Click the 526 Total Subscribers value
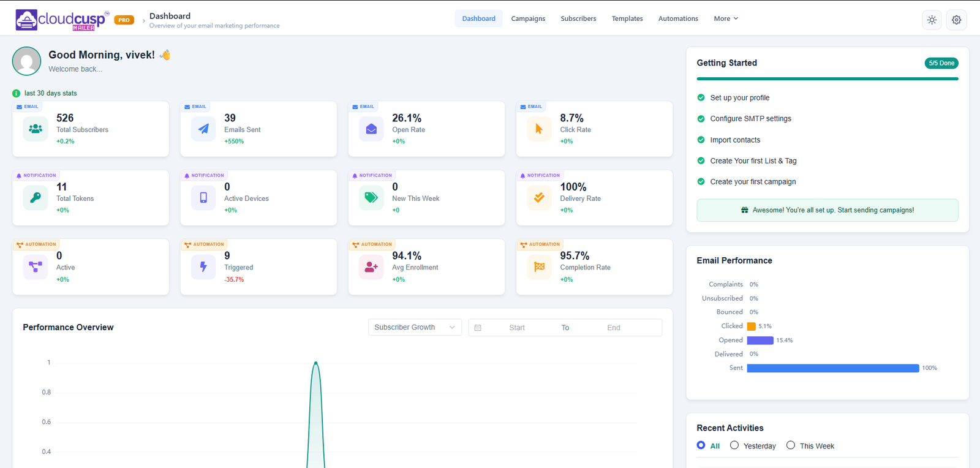Image resolution: width=980 pixels, height=468 pixels. click(x=65, y=118)
